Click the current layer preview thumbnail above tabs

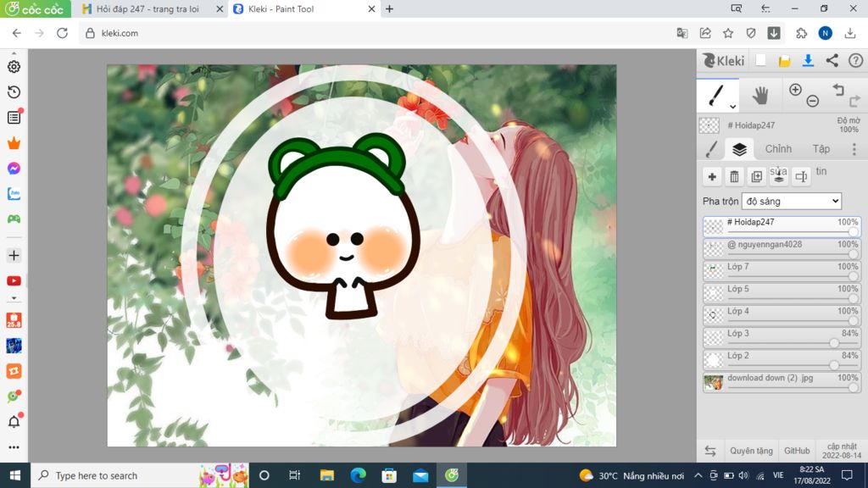pos(709,125)
